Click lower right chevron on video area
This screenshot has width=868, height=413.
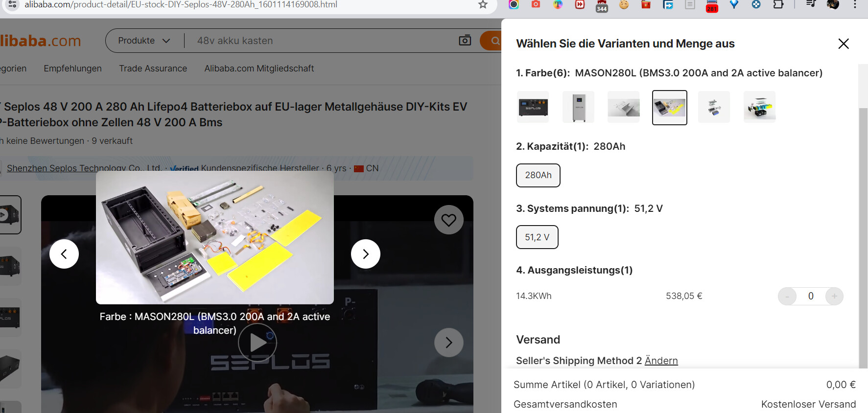click(448, 343)
